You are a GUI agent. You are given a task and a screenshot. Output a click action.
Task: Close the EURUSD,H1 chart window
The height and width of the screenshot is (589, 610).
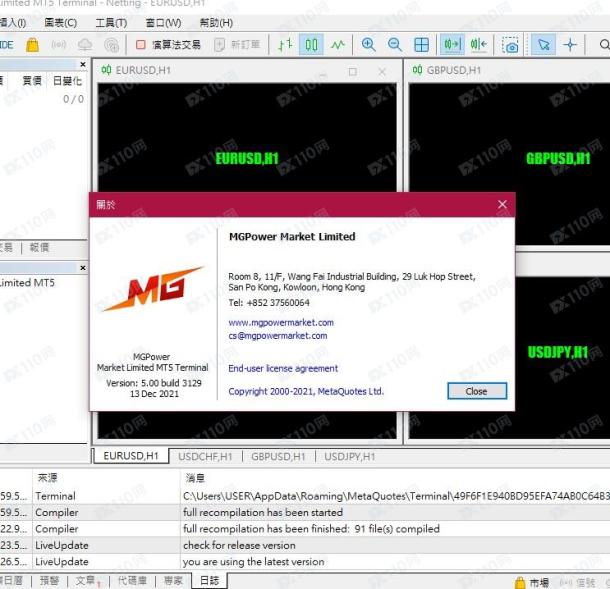[382, 72]
